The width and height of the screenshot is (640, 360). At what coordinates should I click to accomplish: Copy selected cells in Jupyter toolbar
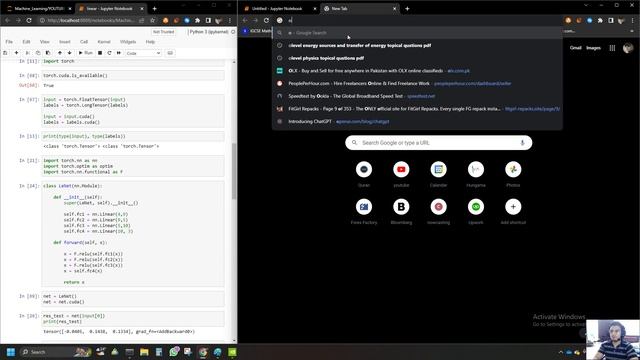(x=38, y=53)
